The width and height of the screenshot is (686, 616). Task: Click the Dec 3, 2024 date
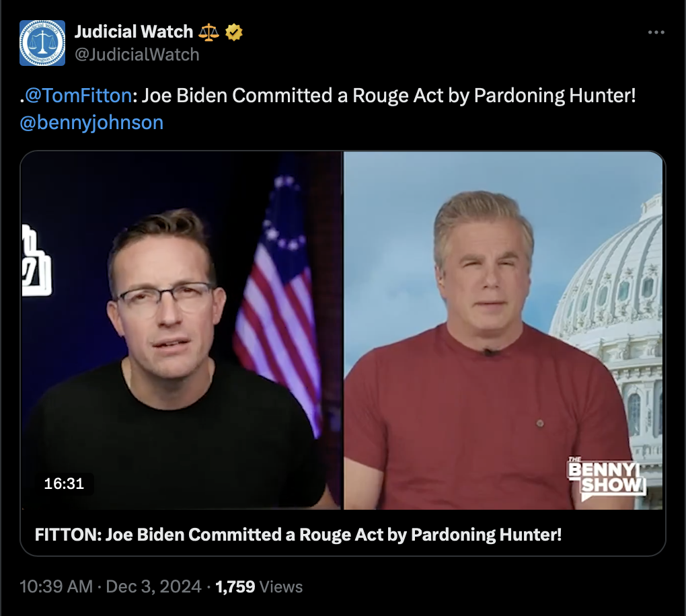click(x=153, y=586)
